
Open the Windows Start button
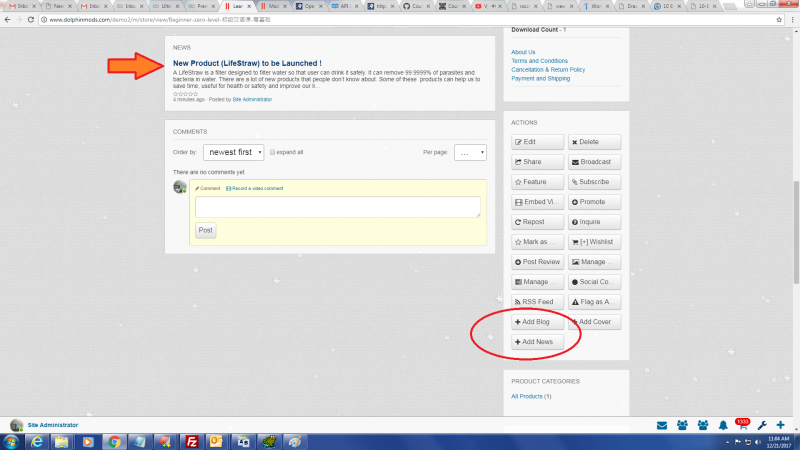click(x=11, y=442)
